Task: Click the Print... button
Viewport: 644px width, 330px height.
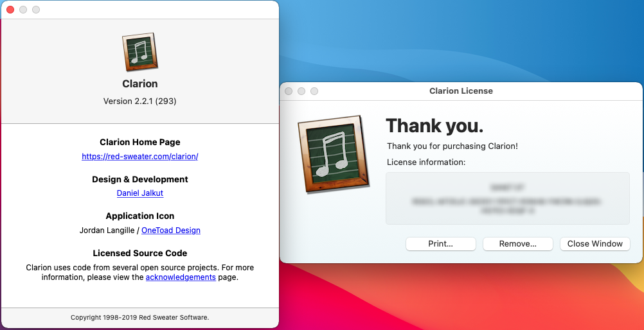Action: click(441, 244)
